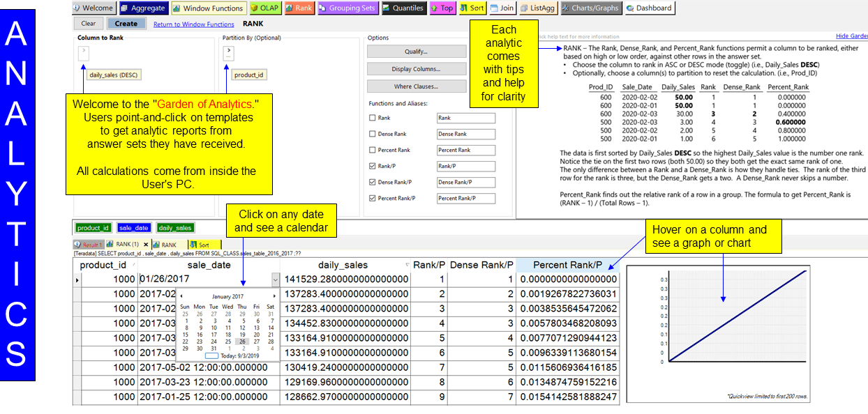Open the OLAP analytic toolbar button

tap(265, 8)
